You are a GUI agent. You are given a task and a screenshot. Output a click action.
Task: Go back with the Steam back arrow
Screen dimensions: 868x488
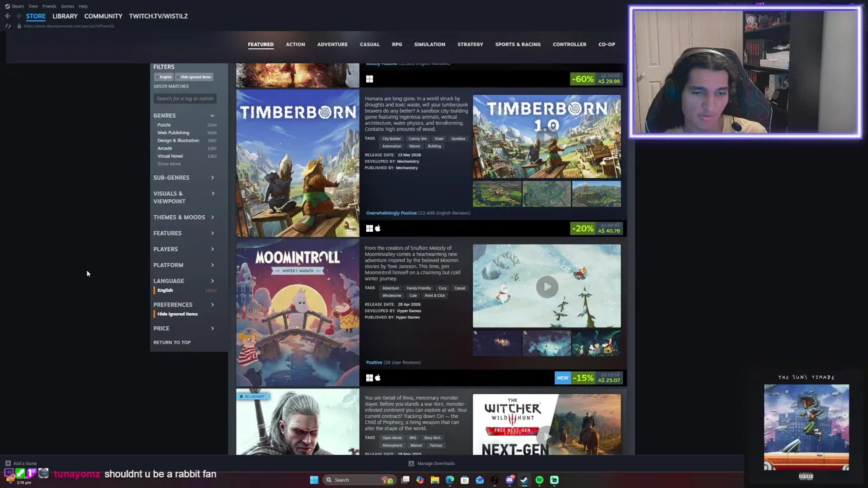click(7, 16)
